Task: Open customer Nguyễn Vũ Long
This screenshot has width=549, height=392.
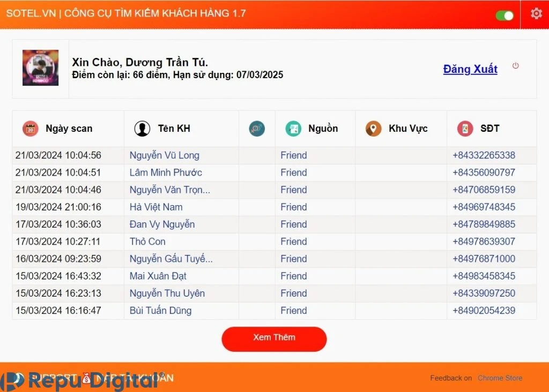Action: point(164,155)
